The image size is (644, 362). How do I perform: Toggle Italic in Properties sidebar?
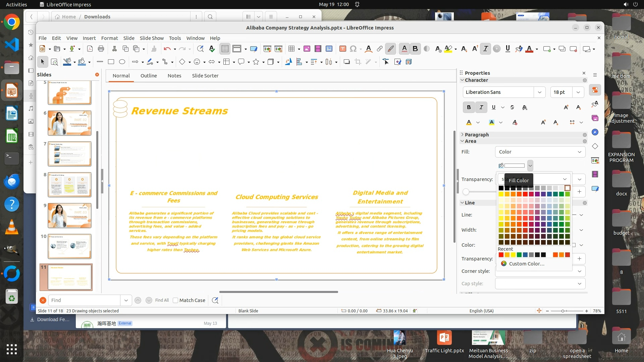[481, 107]
